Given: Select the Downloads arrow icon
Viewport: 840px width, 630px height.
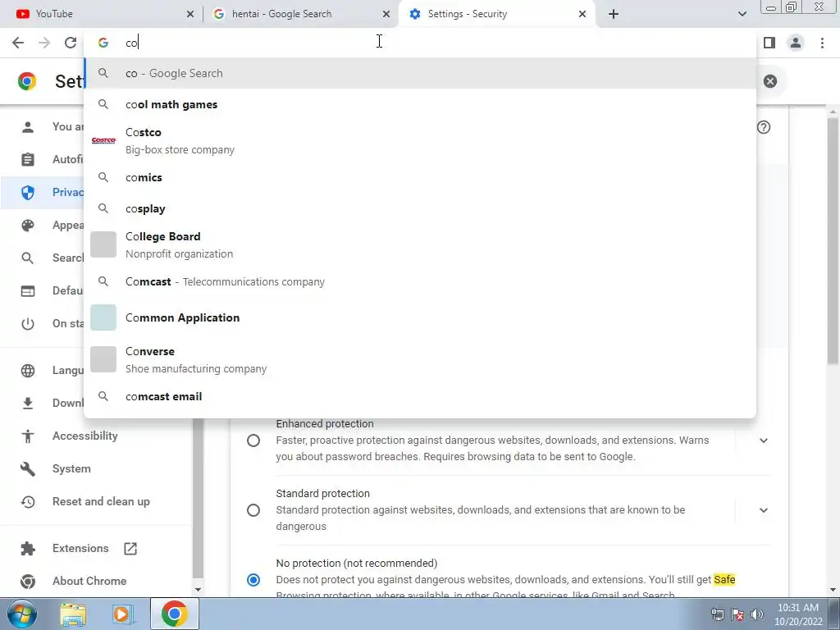Looking at the screenshot, I should (28, 403).
